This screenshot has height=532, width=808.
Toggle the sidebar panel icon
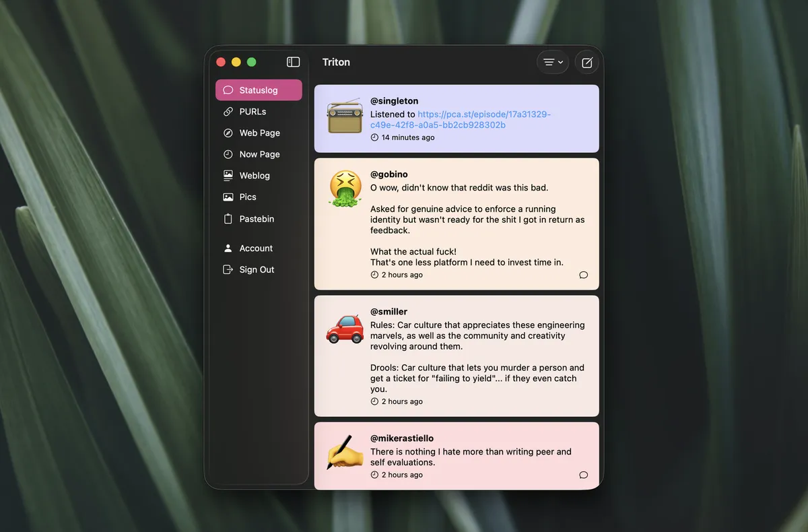point(293,62)
